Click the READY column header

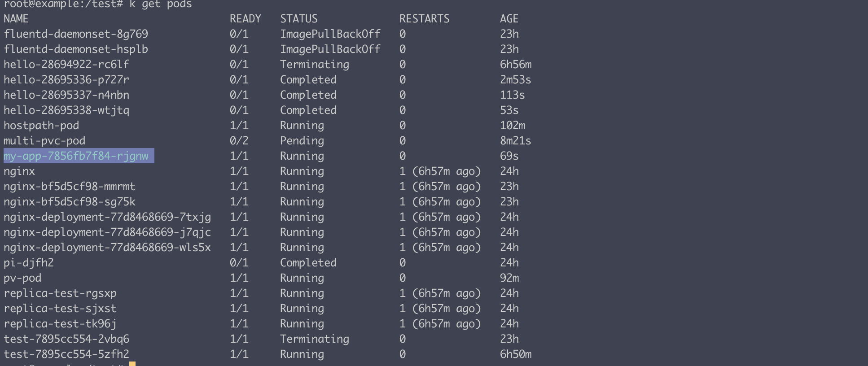[x=245, y=19]
